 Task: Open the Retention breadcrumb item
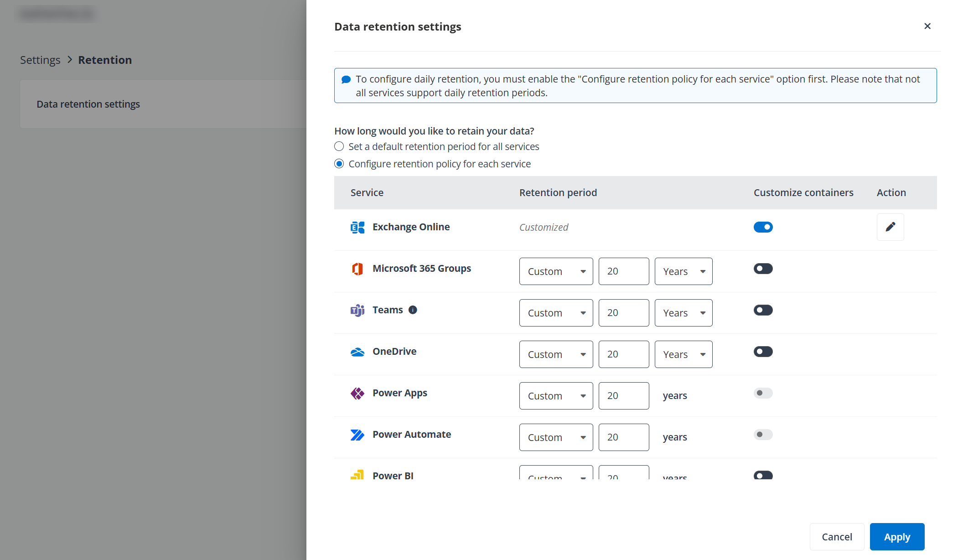pyautogui.click(x=104, y=60)
